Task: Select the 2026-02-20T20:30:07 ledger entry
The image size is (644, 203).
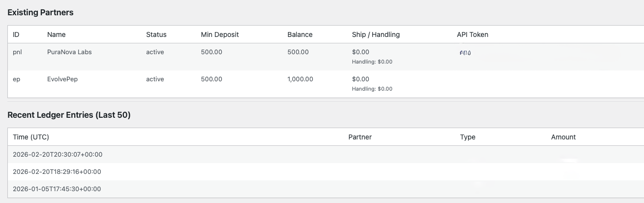Action: point(58,155)
